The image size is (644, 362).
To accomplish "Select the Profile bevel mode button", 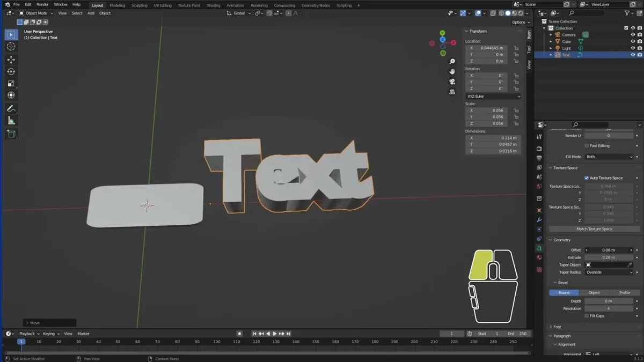I will (x=624, y=293).
